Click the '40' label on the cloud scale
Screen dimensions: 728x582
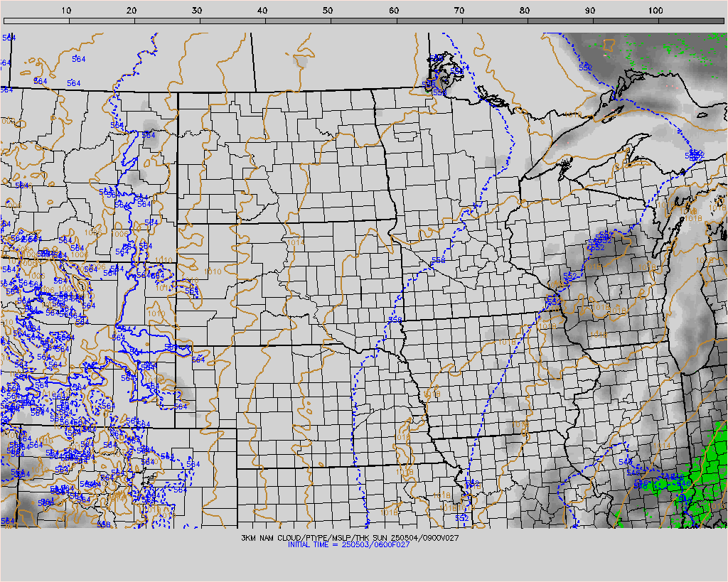[263, 11]
